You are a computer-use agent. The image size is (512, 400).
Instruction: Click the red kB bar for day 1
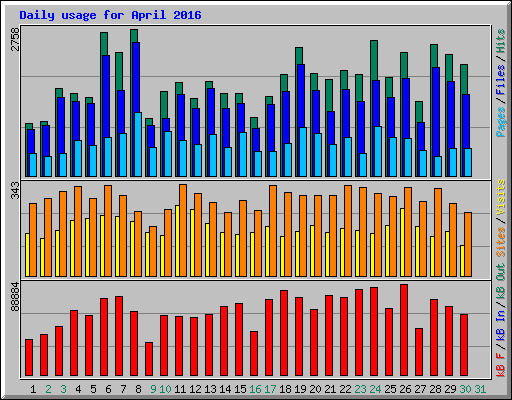(29, 358)
